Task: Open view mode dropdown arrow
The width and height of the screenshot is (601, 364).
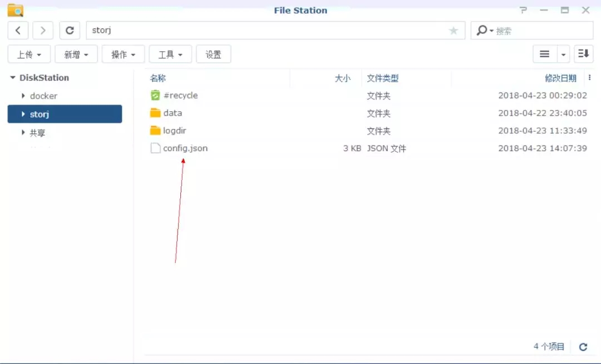Action: pos(563,54)
